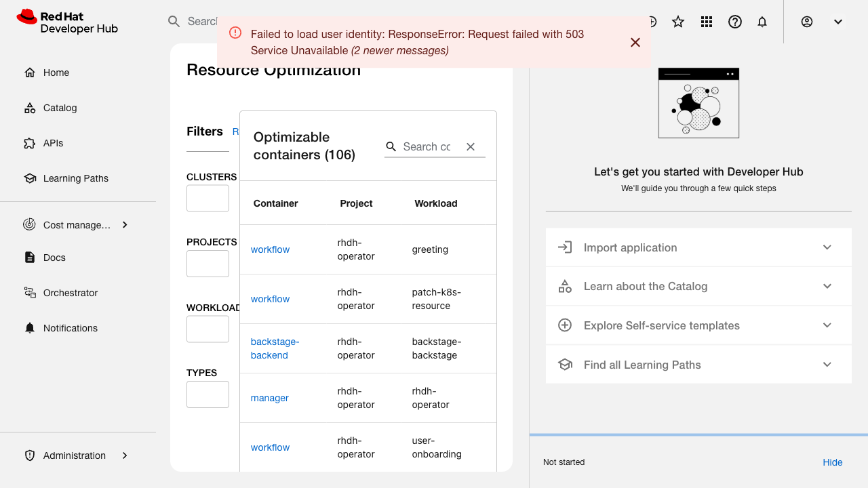
Task: Open Catalog using its sidebar icon
Action: click(29, 108)
